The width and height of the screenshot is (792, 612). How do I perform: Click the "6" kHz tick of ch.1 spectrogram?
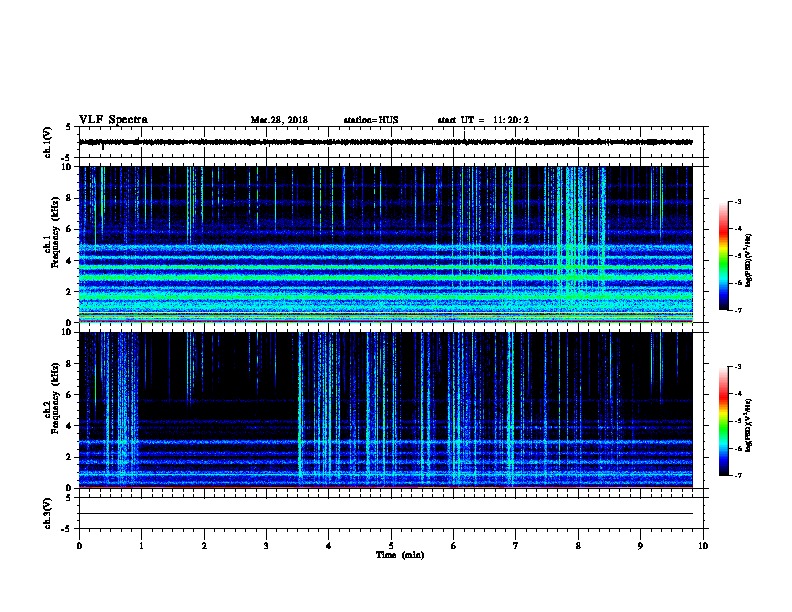click(71, 229)
